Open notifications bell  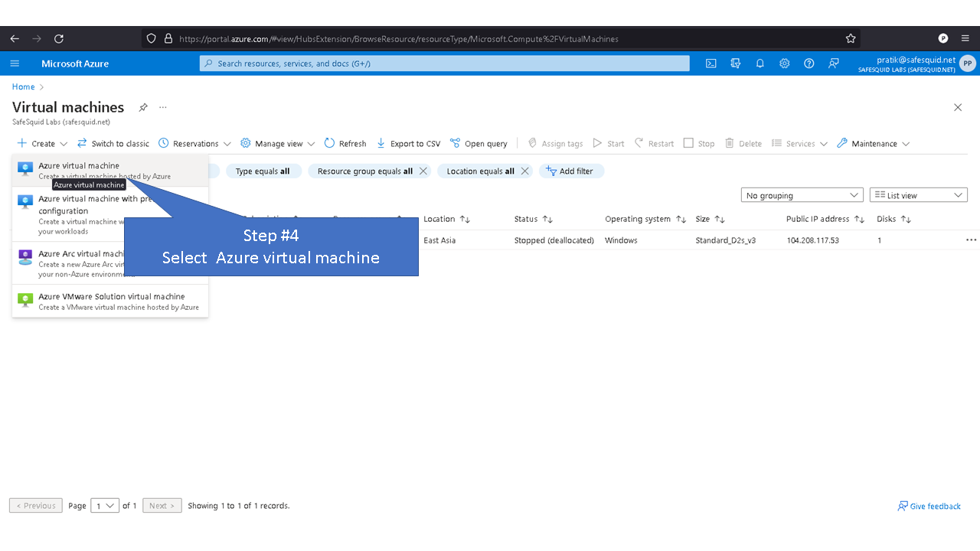coord(760,64)
